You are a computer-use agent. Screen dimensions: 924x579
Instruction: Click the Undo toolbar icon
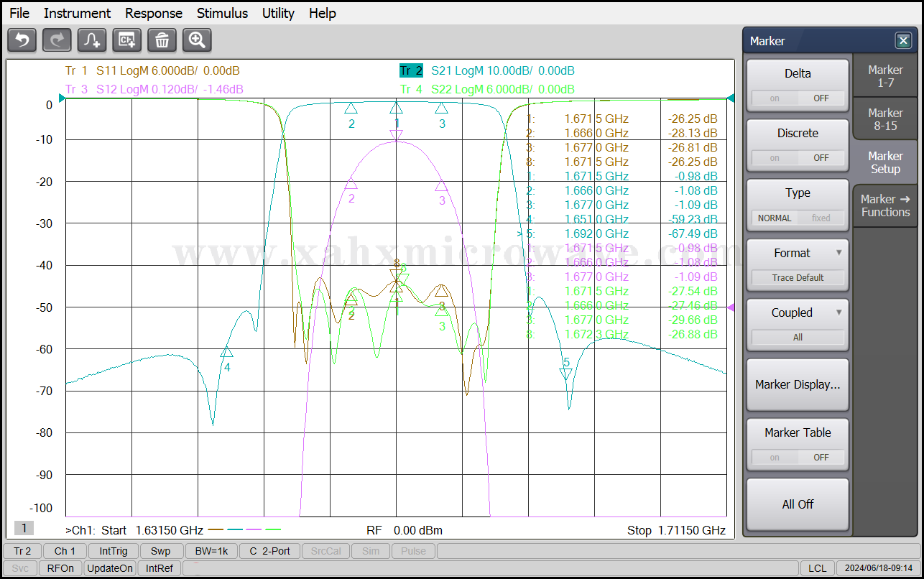click(22, 40)
